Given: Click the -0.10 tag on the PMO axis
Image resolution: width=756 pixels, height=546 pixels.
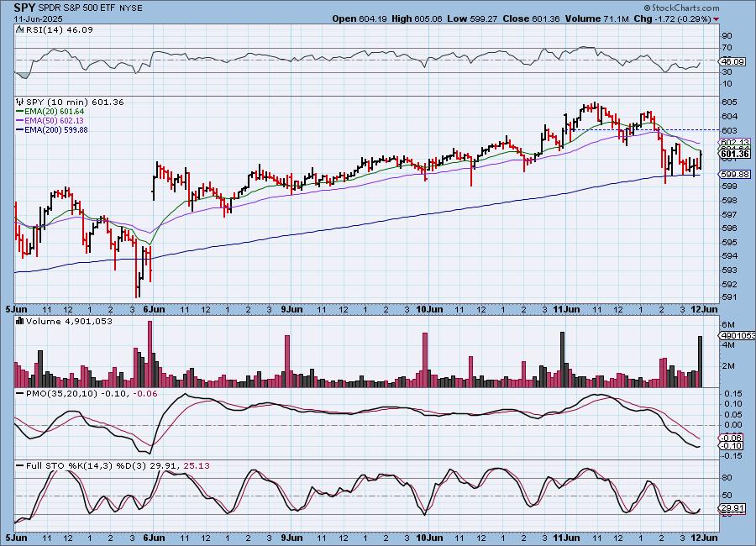Looking at the screenshot, I should coord(731,445).
